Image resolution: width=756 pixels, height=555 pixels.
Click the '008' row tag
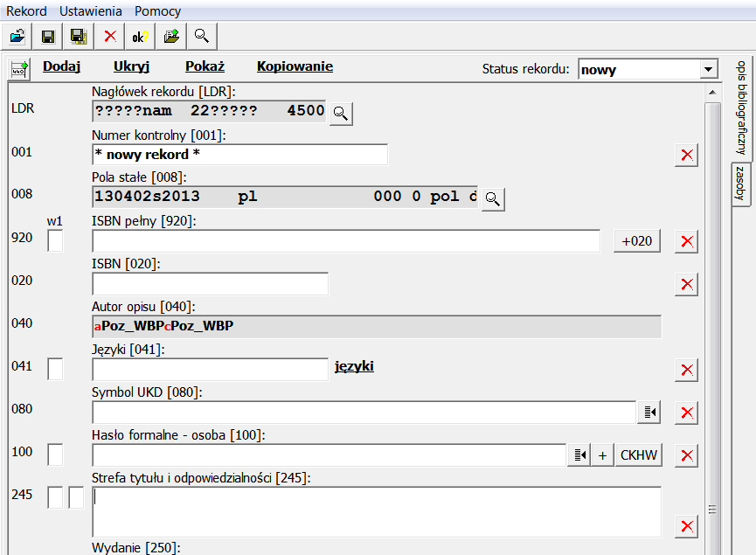(x=22, y=194)
